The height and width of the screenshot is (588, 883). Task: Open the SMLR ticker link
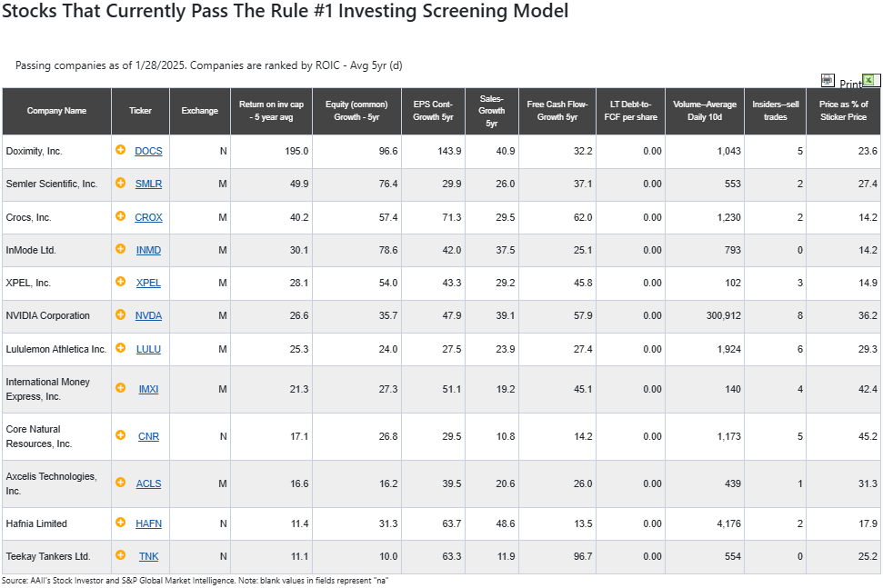(148, 184)
